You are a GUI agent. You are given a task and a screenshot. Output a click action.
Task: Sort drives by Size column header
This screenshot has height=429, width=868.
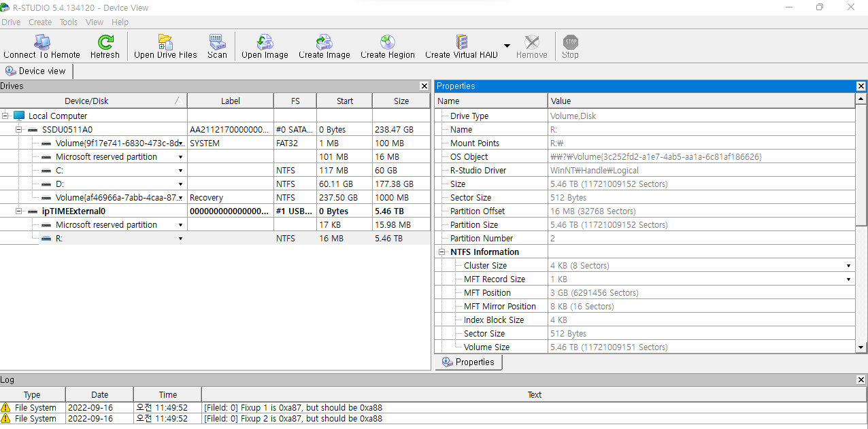[401, 101]
